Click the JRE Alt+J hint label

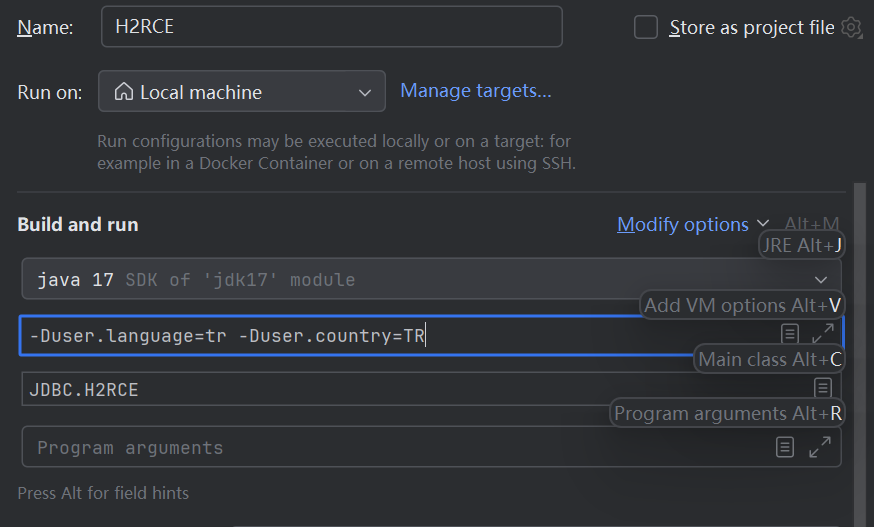(x=803, y=245)
